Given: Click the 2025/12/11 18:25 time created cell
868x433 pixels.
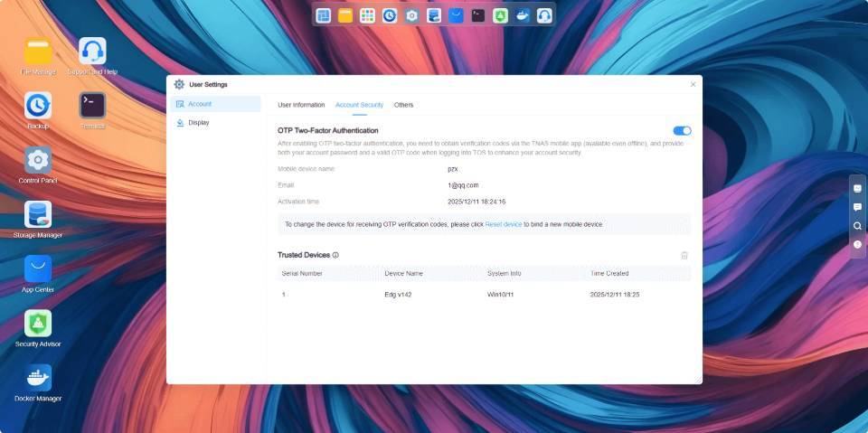Looking at the screenshot, I should (x=615, y=295).
